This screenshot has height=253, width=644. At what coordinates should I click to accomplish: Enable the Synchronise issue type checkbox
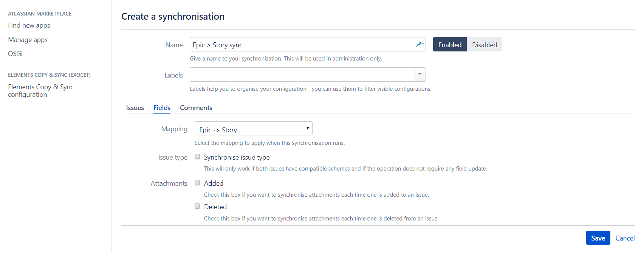(197, 157)
